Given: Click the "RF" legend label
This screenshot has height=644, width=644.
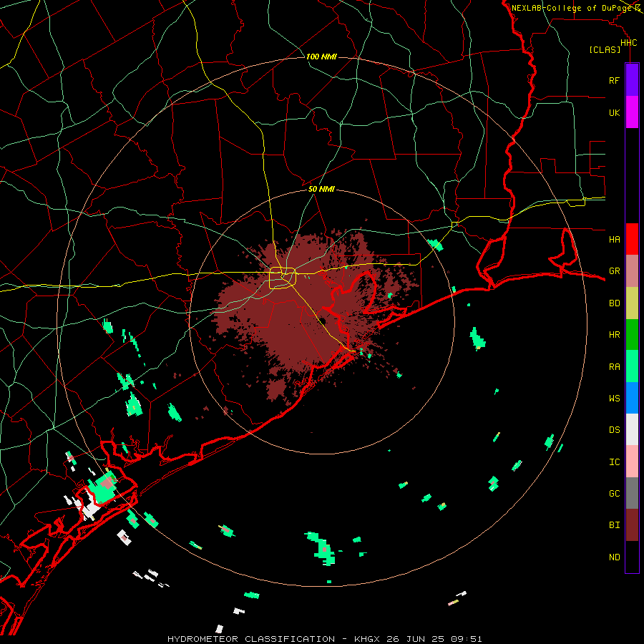Looking at the screenshot, I should (614, 80).
